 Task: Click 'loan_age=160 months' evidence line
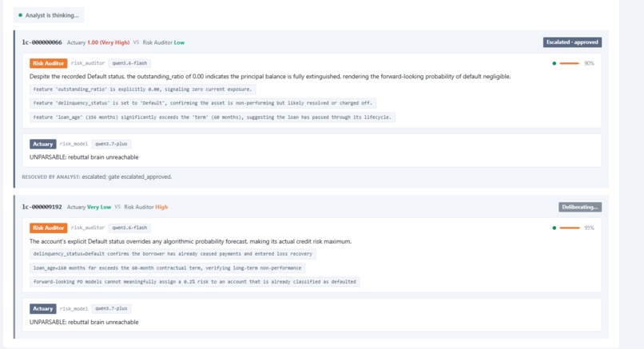[167, 268]
